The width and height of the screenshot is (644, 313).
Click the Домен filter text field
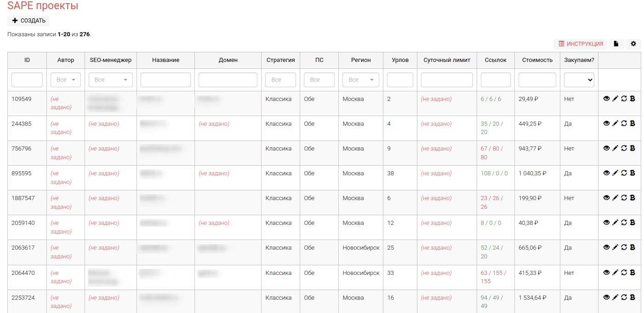click(228, 80)
